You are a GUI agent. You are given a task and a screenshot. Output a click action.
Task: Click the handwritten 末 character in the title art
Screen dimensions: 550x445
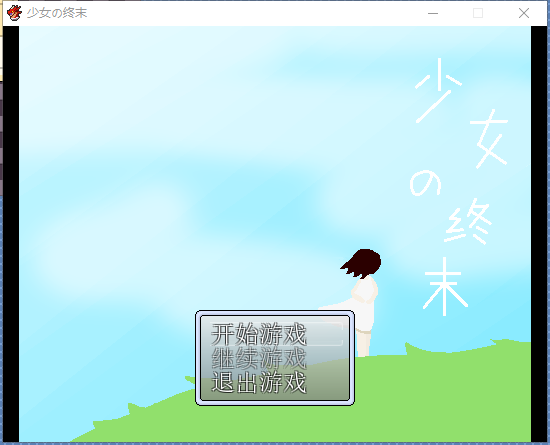pyautogui.click(x=445, y=286)
